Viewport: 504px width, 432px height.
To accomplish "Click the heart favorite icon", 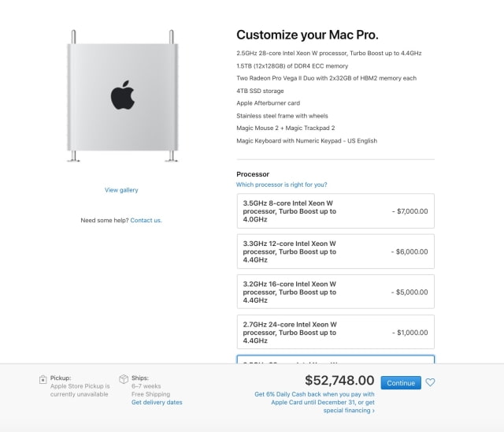I will (x=430, y=382).
